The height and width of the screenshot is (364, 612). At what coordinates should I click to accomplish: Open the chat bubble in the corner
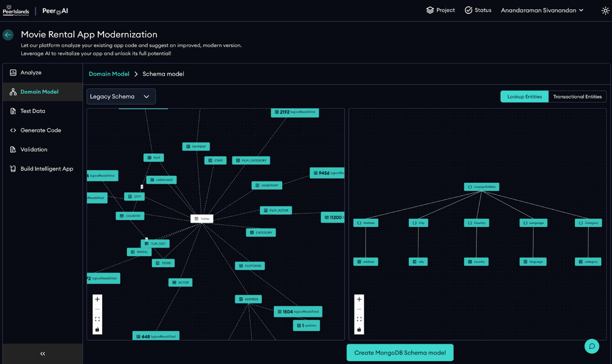click(x=592, y=346)
